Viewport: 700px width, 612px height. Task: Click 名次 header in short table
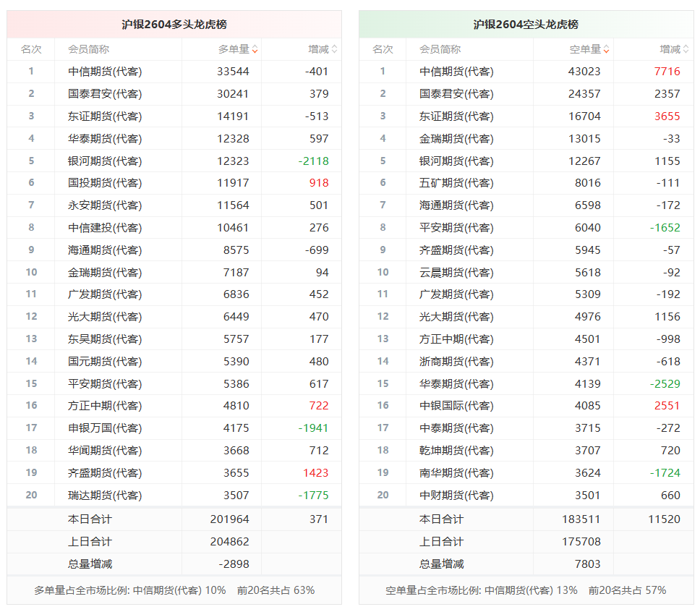tap(383, 49)
